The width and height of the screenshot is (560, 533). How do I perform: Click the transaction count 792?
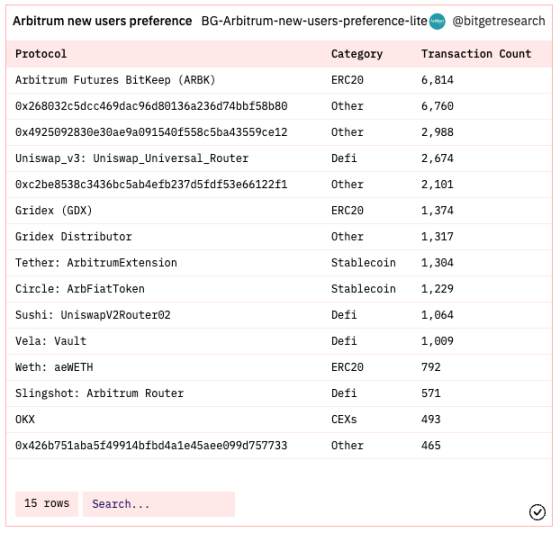[431, 367]
